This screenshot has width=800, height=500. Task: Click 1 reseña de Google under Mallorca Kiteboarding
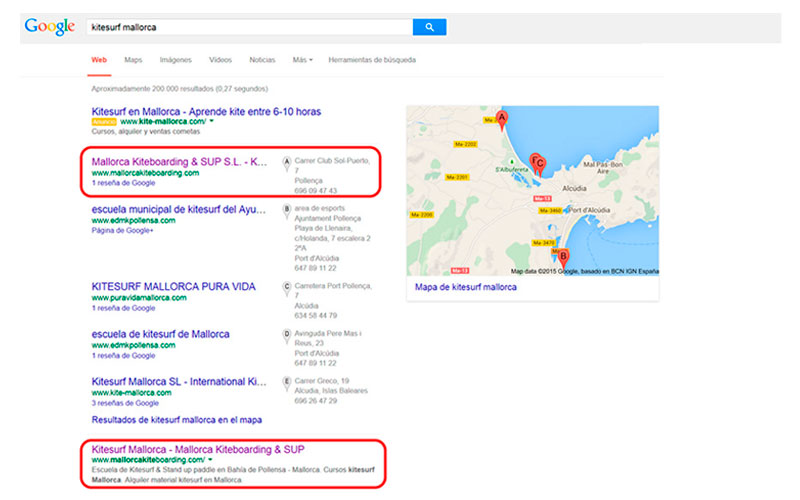point(123,183)
